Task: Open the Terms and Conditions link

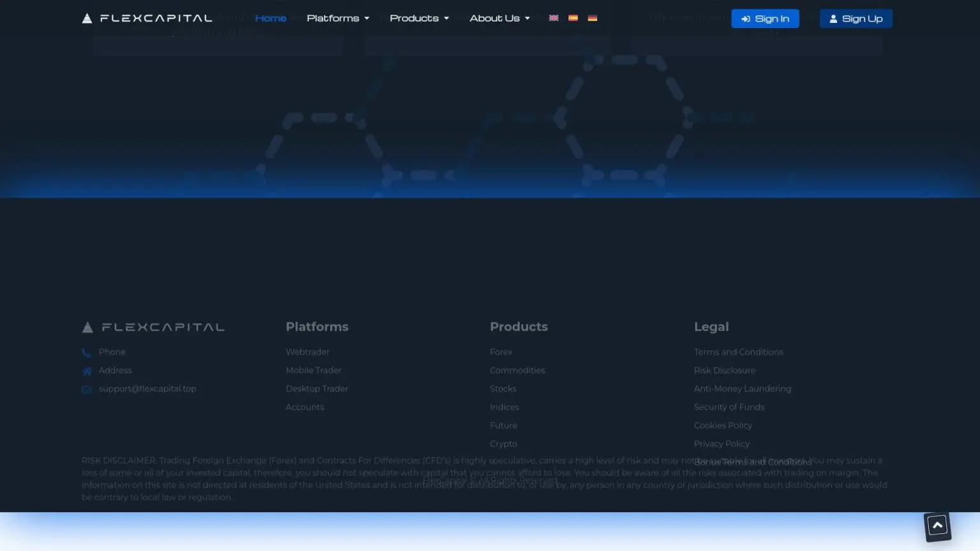Action: 738,352
